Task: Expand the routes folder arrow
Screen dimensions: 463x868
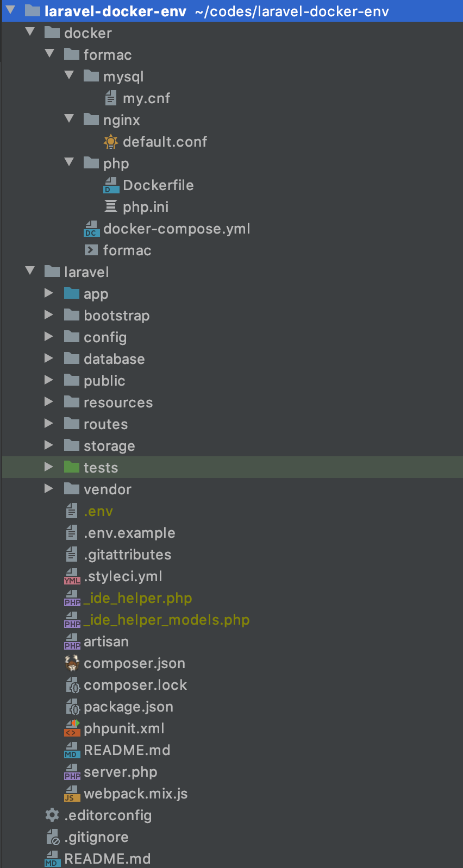Action: click(49, 424)
